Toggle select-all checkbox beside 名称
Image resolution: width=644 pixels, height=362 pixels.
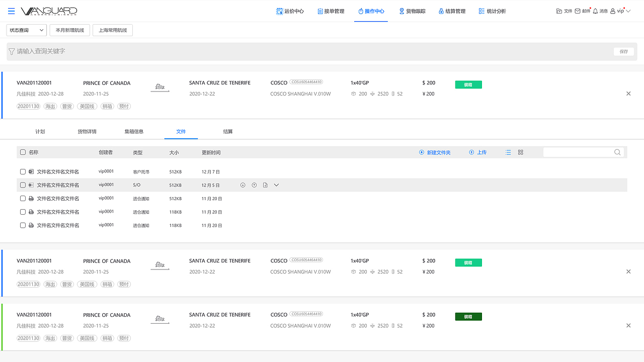tap(23, 152)
